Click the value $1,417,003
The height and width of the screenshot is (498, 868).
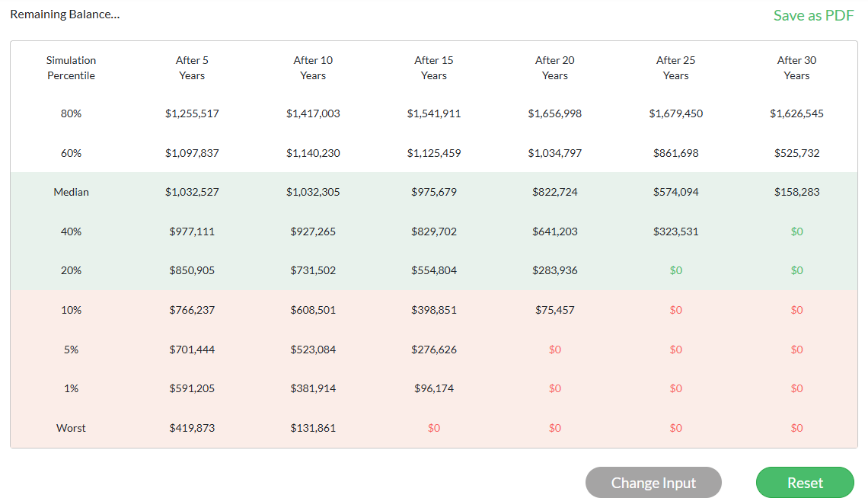[x=313, y=113]
